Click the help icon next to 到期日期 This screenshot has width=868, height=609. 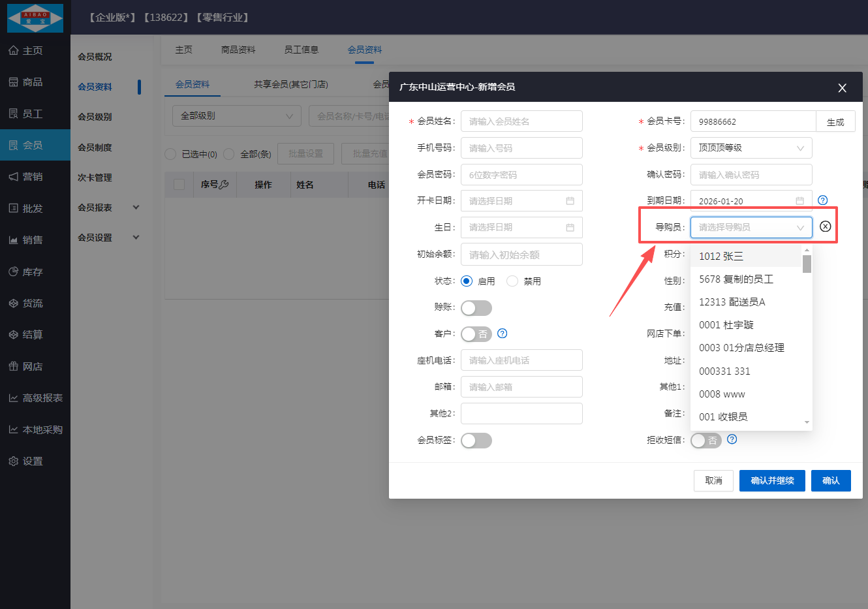(x=822, y=200)
